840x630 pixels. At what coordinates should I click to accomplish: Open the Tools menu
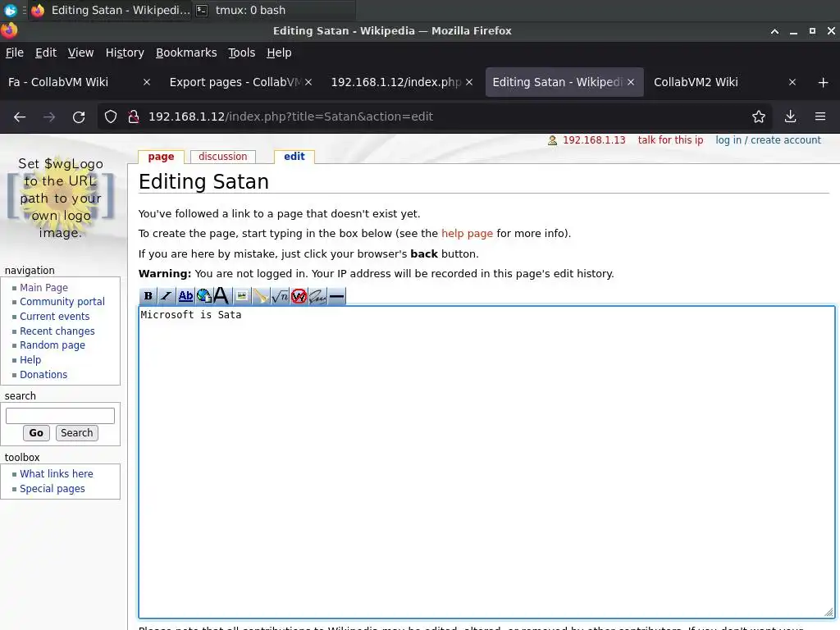[x=242, y=52]
